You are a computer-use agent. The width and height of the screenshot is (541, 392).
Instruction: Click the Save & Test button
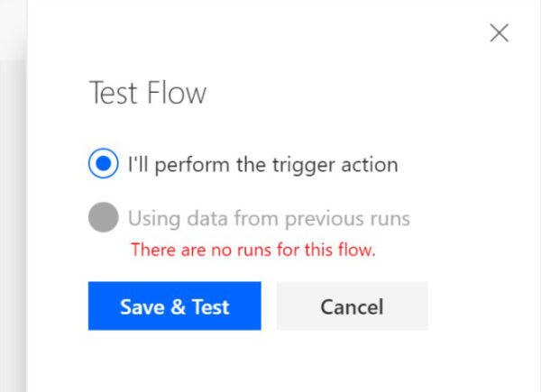(174, 306)
